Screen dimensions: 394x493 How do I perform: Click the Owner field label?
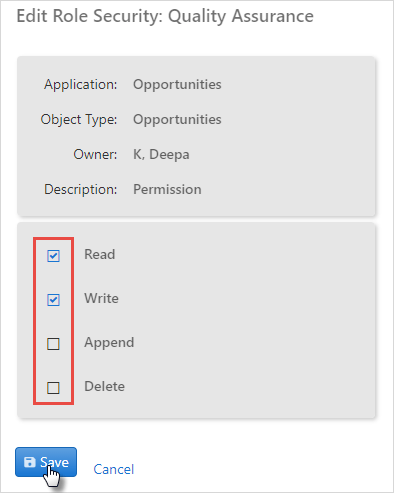point(95,154)
